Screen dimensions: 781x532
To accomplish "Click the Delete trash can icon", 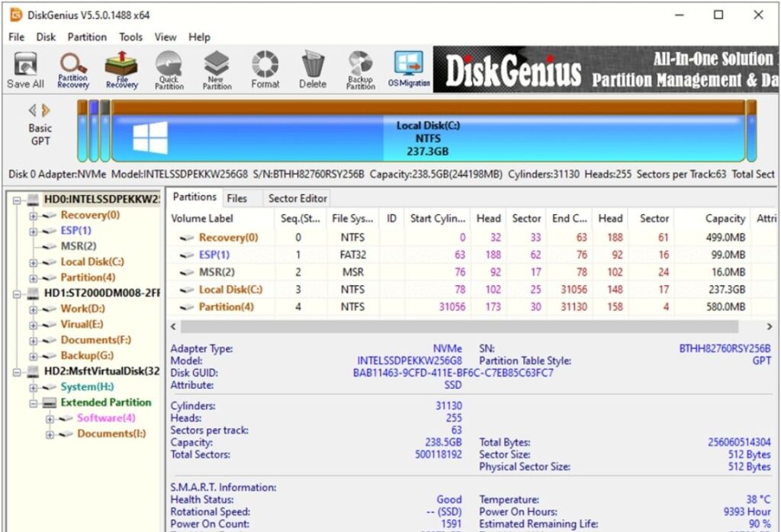I will 312,69.
